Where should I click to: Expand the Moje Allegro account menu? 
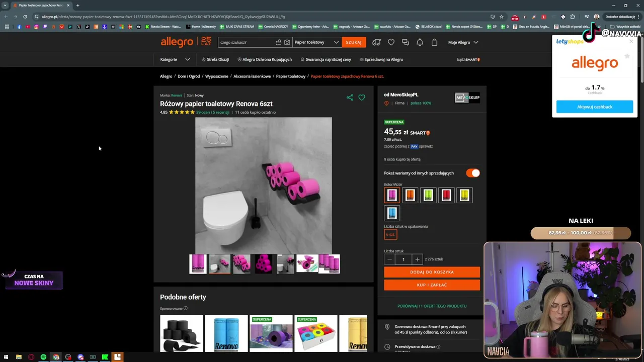tap(463, 42)
